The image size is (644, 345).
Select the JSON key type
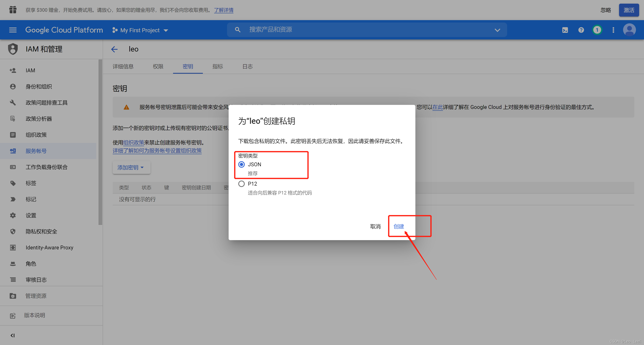click(242, 164)
